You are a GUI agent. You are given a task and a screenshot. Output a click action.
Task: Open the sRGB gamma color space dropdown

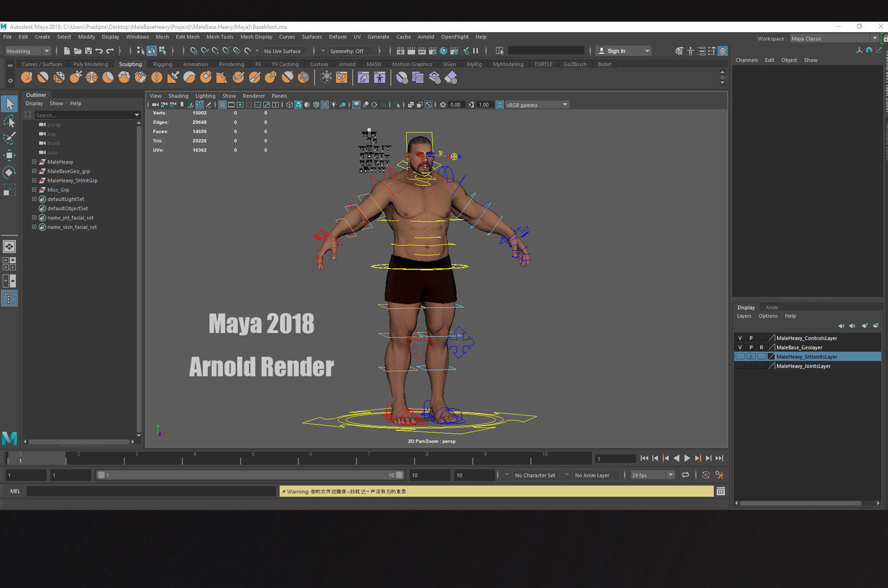coord(537,105)
